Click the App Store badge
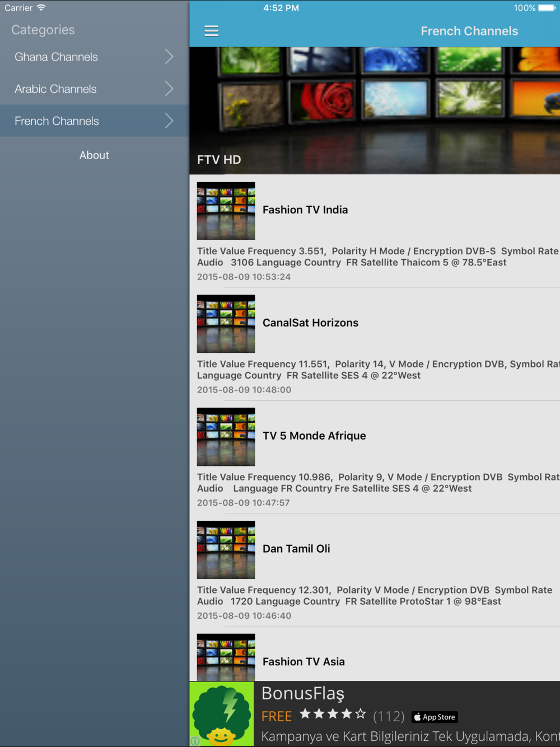The width and height of the screenshot is (560, 747). tap(435, 717)
